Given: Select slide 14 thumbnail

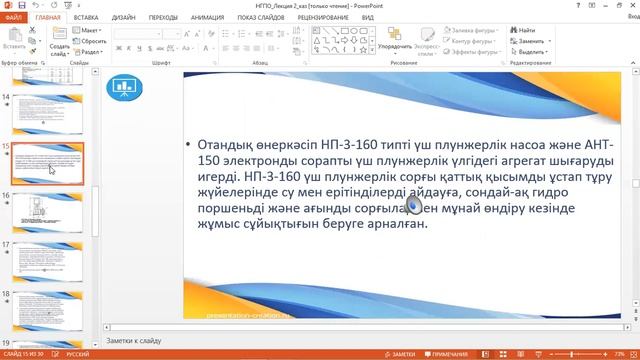Looking at the screenshot, I should (47, 114).
